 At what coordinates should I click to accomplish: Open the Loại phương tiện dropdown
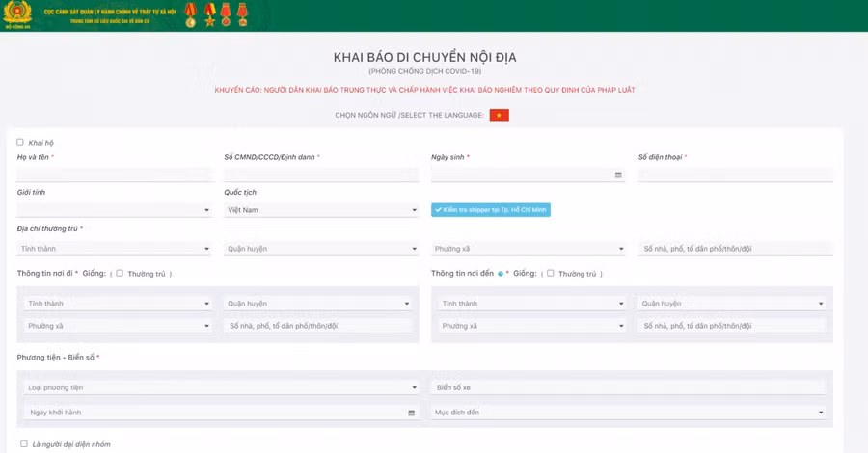222,387
